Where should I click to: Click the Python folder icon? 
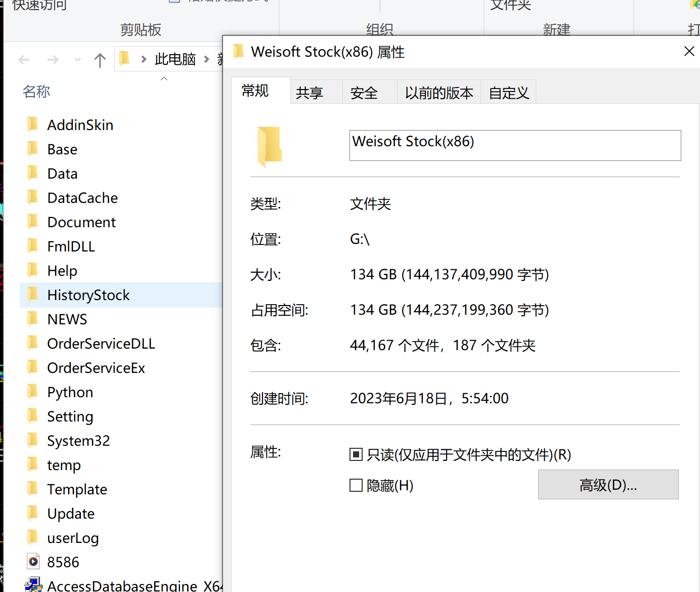coord(32,391)
